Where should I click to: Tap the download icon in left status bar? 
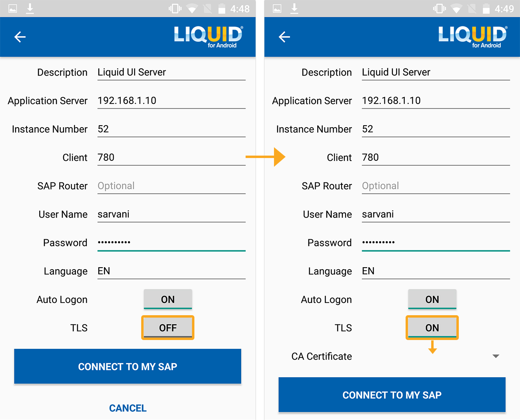pyautogui.click(x=30, y=8)
